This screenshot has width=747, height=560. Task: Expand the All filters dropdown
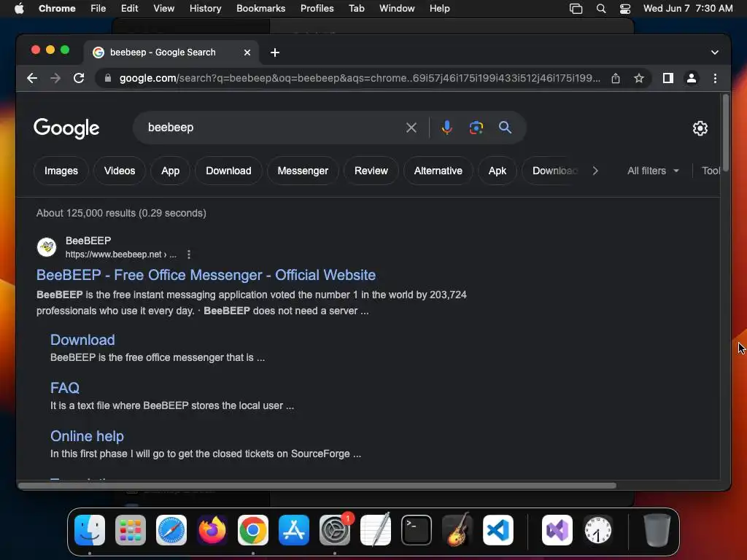pos(653,171)
